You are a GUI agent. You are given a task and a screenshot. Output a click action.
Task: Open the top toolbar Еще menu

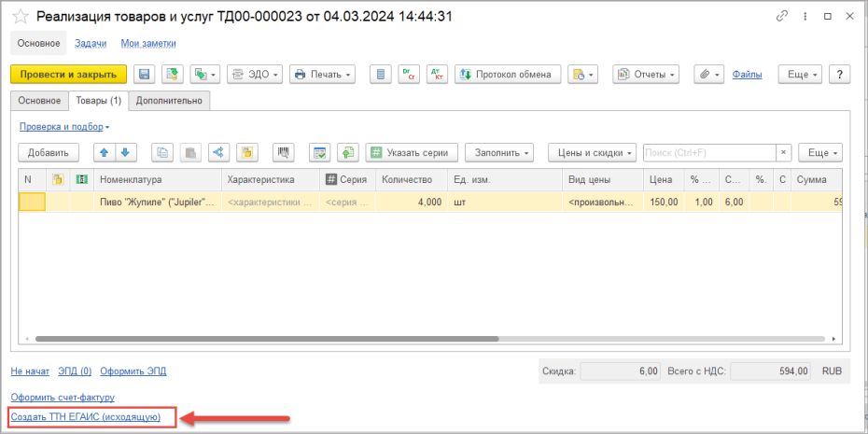click(x=800, y=74)
